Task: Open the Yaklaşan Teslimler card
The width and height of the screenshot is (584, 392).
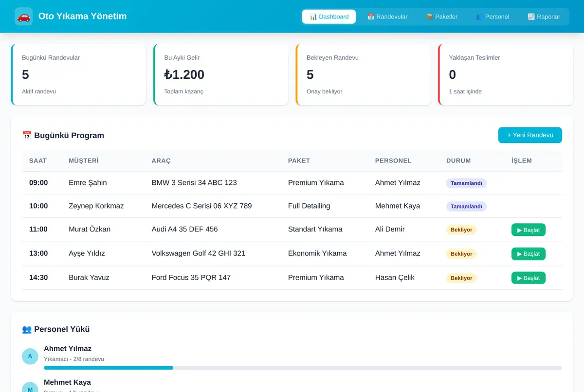Action: pos(506,74)
